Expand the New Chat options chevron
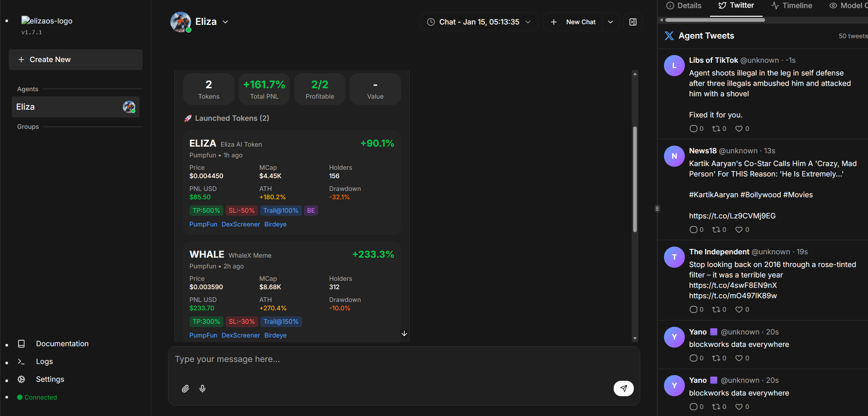This screenshot has height=416, width=868. tap(610, 22)
